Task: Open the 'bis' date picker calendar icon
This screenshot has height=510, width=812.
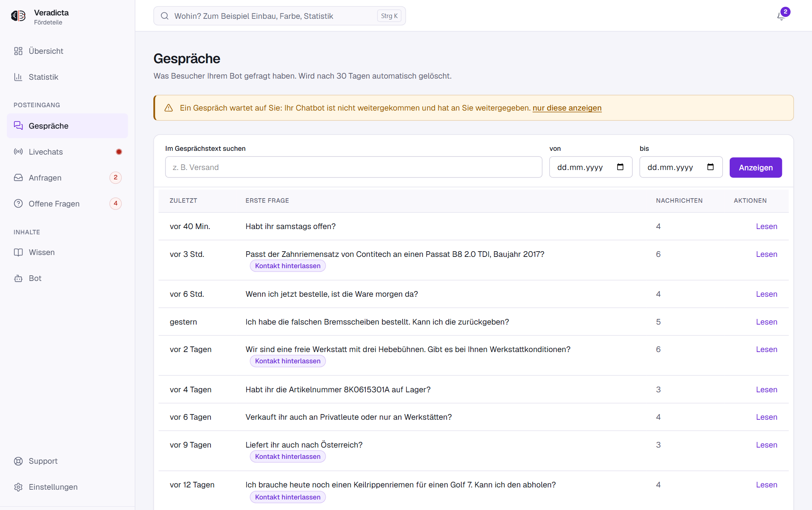Action: (710, 167)
